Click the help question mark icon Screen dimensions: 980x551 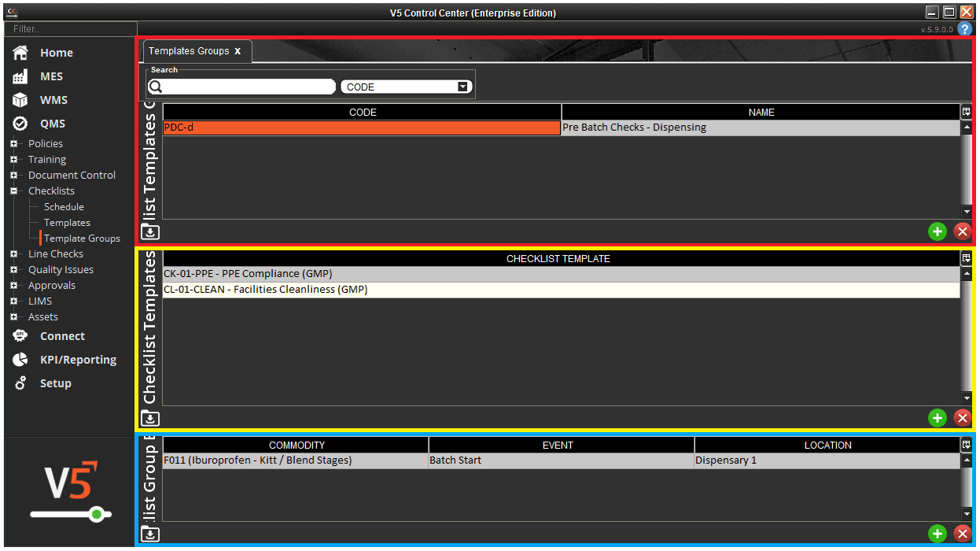(966, 28)
